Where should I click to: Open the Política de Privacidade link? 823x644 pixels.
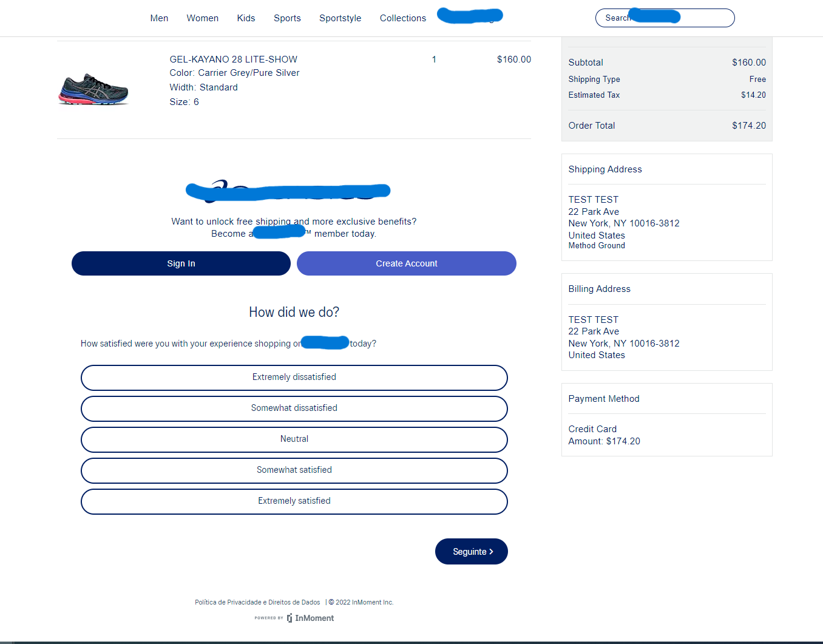tap(257, 602)
